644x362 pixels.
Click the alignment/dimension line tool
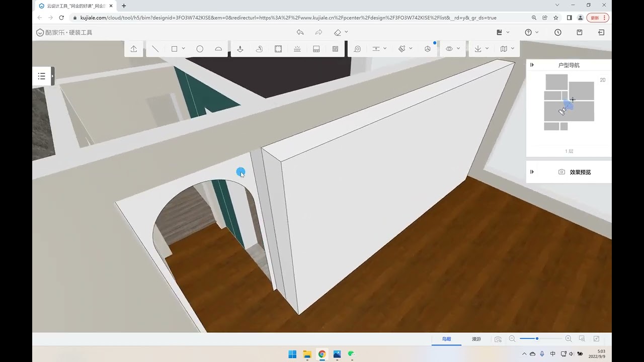tap(376, 49)
